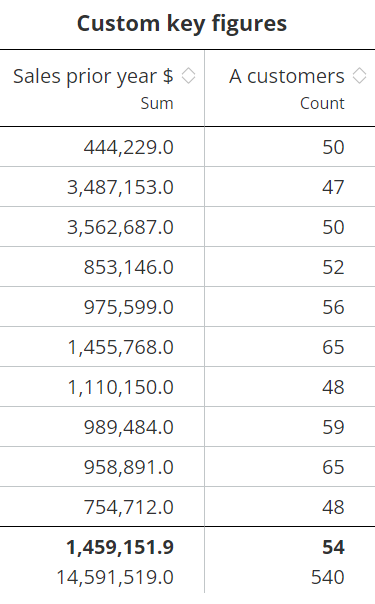Select the bold average 1,459,151.9
Screen dimensions: 375x604
120,547
